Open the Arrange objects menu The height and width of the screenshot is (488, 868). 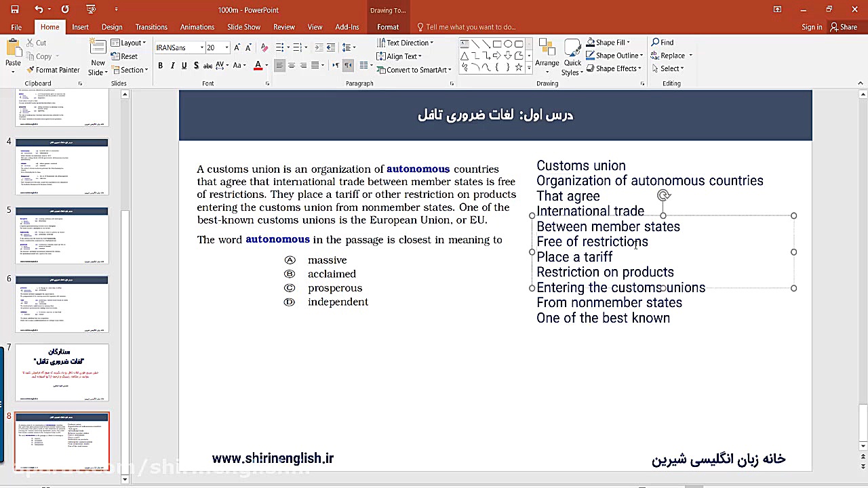[x=547, y=57]
